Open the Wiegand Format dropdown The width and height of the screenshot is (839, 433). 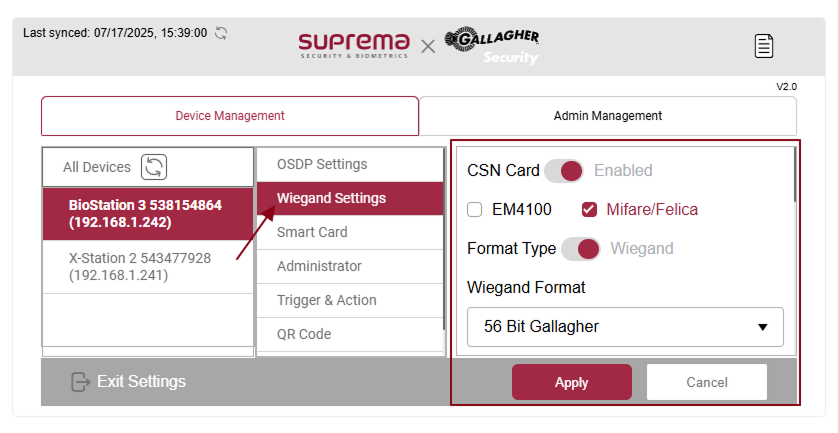(x=625, y=327)
